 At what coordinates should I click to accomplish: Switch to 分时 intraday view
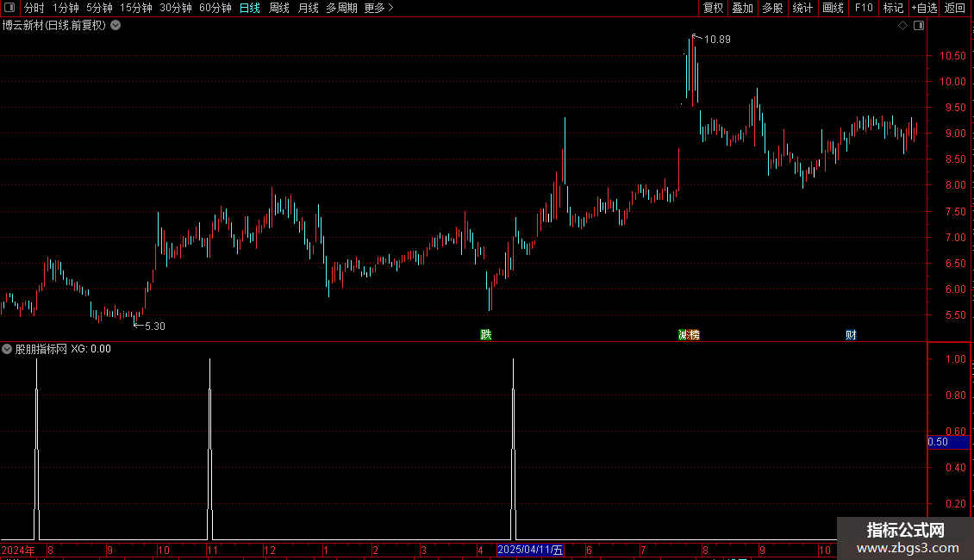click(34, 8)
